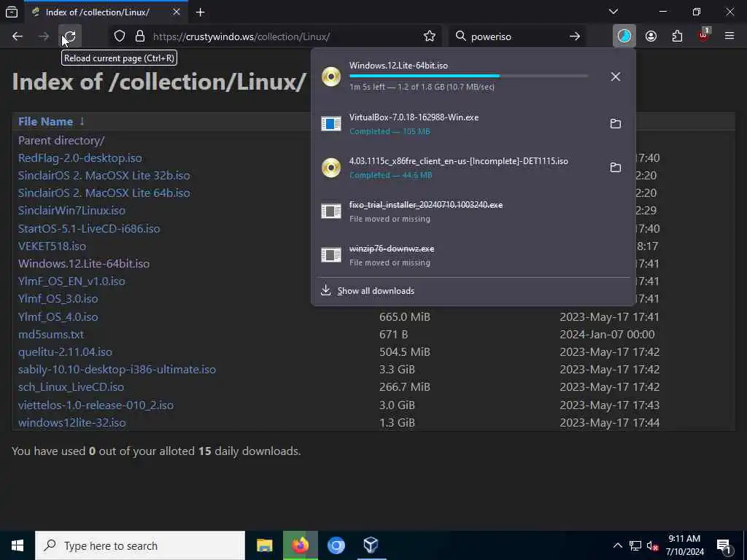The height and width of the screenshot is (560, 747).
Task: Download viettelos-1.0-release-010_2.iso
Action: [96, 405]
